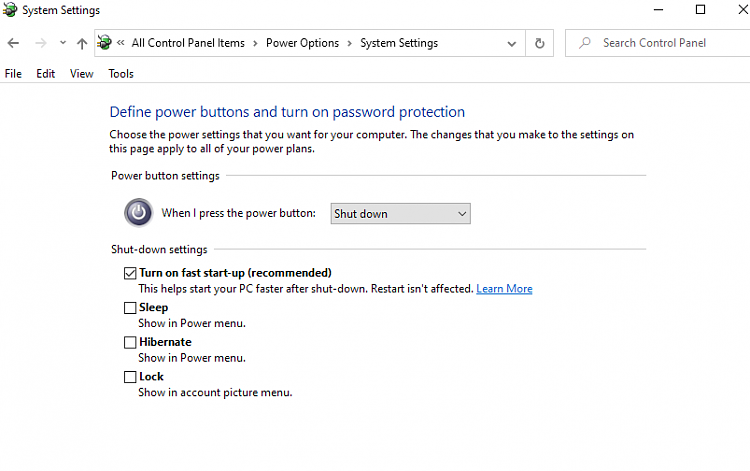Image resolution: width=750 pixels, height=471 pixels.
Task: Open the Tools menu
Action: 121,74
